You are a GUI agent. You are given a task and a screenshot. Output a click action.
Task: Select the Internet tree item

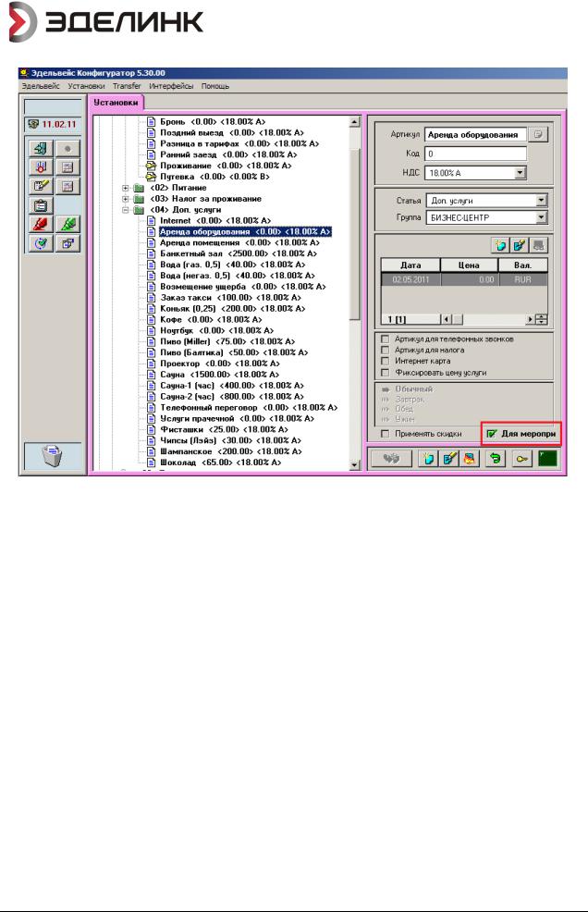[x=215, y=220]
